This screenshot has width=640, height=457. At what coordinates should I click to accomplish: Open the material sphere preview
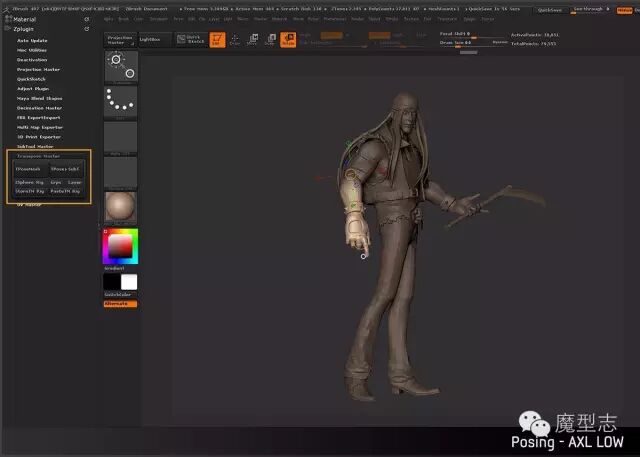(121, 207)
